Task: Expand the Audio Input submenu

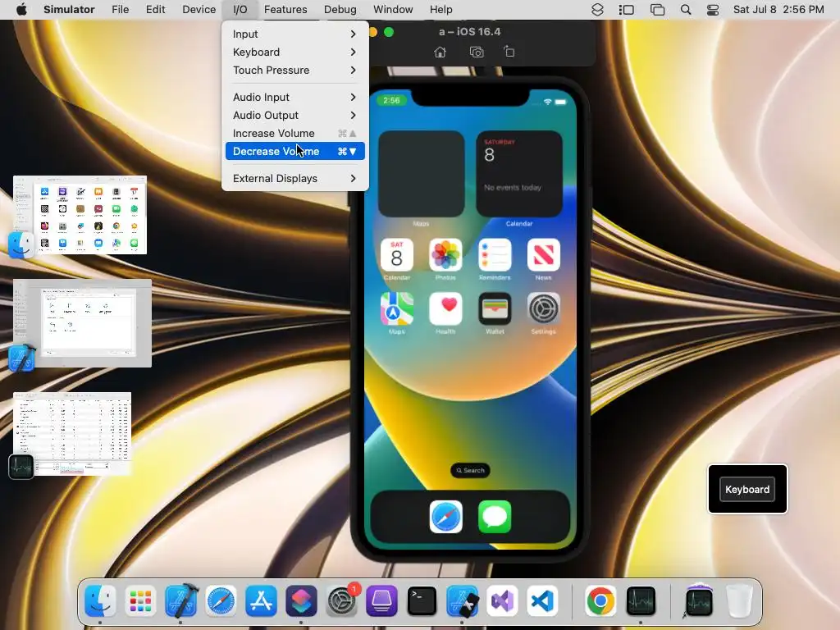Action: pos(294,97)
